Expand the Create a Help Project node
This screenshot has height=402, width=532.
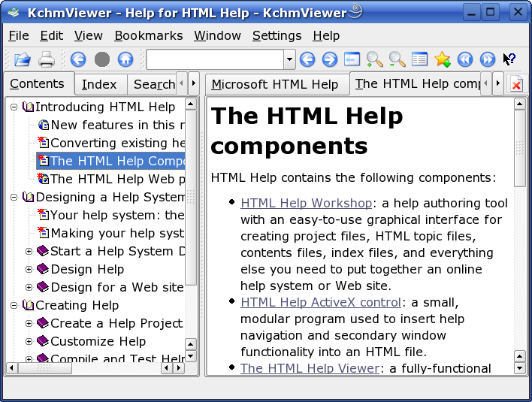(29, 323)
